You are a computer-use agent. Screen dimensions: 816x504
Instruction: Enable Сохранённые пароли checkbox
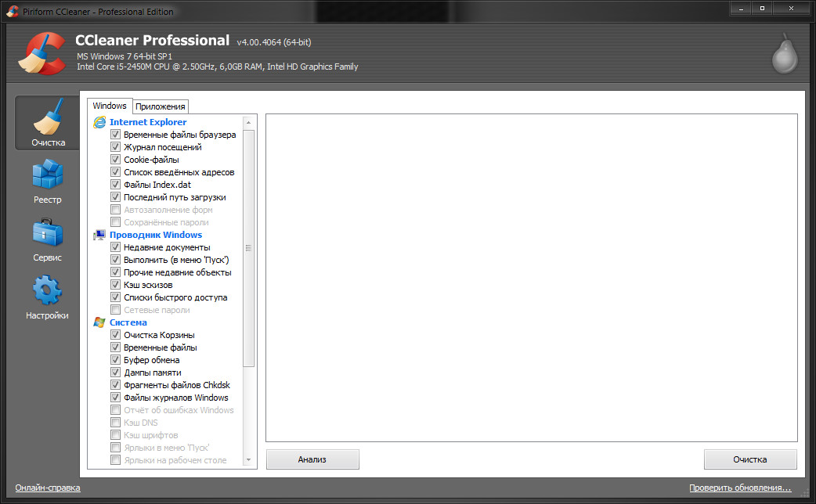click(116, 222)
